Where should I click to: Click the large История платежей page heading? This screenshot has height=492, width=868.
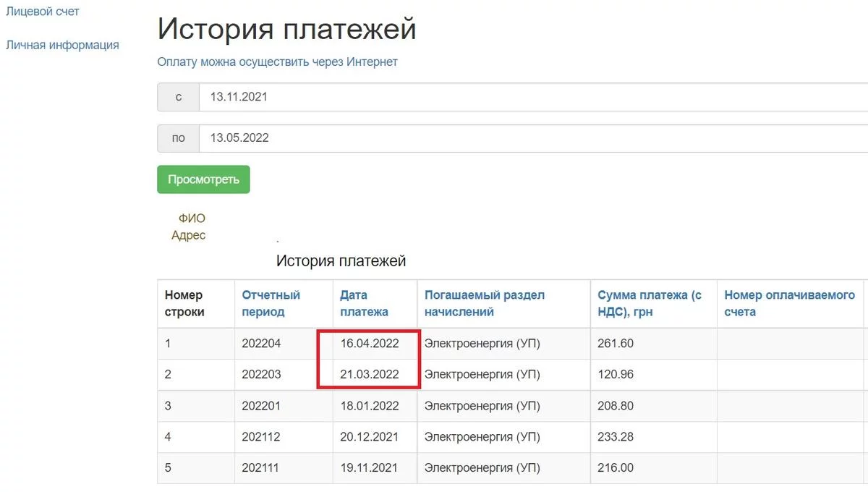(x=287, y=29)
